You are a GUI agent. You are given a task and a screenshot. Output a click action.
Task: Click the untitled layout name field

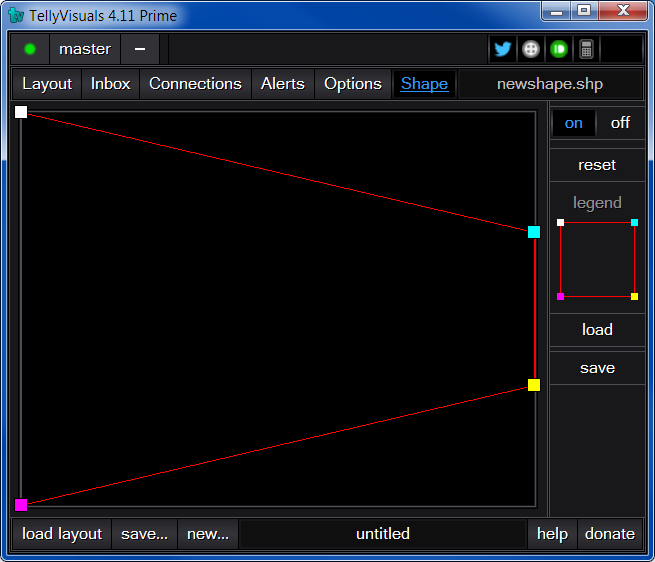383,534
